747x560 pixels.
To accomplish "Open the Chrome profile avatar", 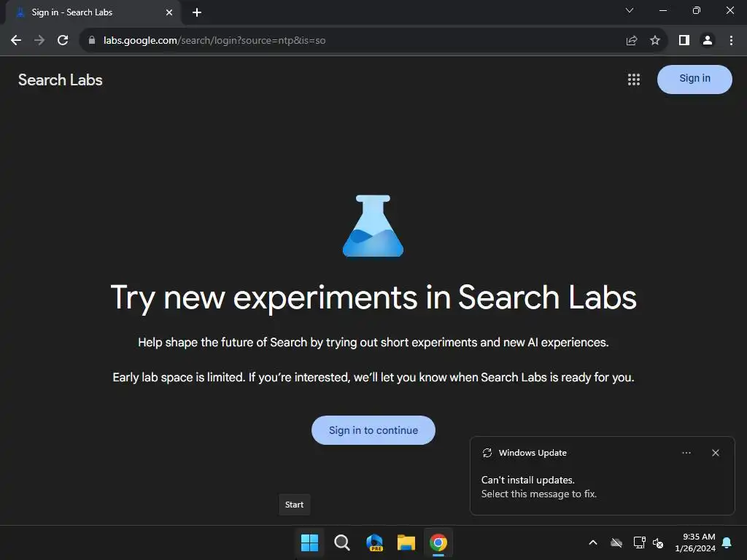I will 708,41.
